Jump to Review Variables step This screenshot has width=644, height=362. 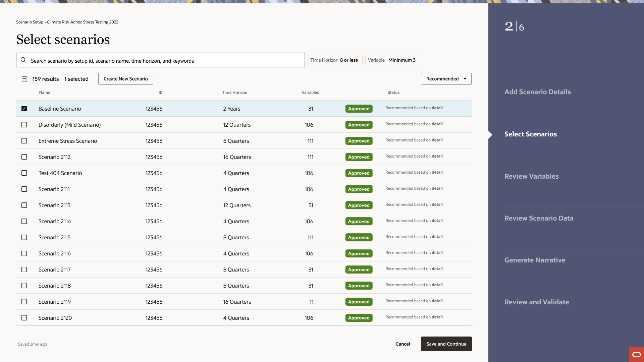point(531,176)
